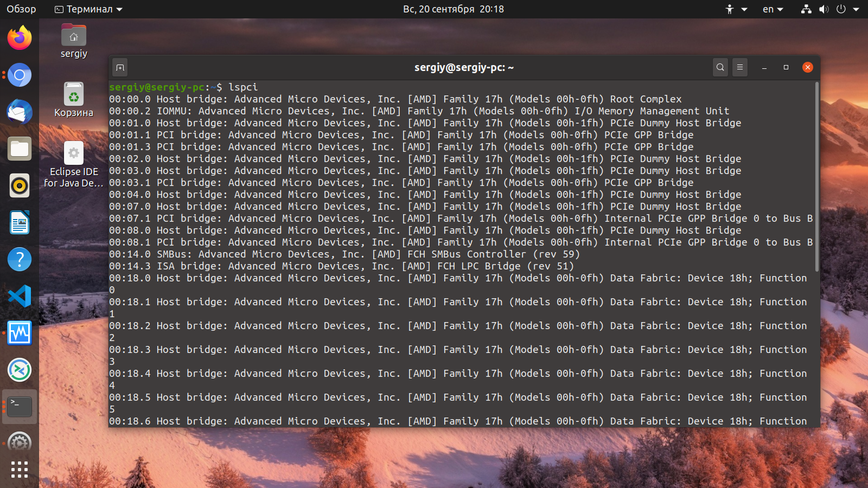Open LibreOffice Writer from the dock
Viewport: 868px width, 488px height.
click(20, 222)
